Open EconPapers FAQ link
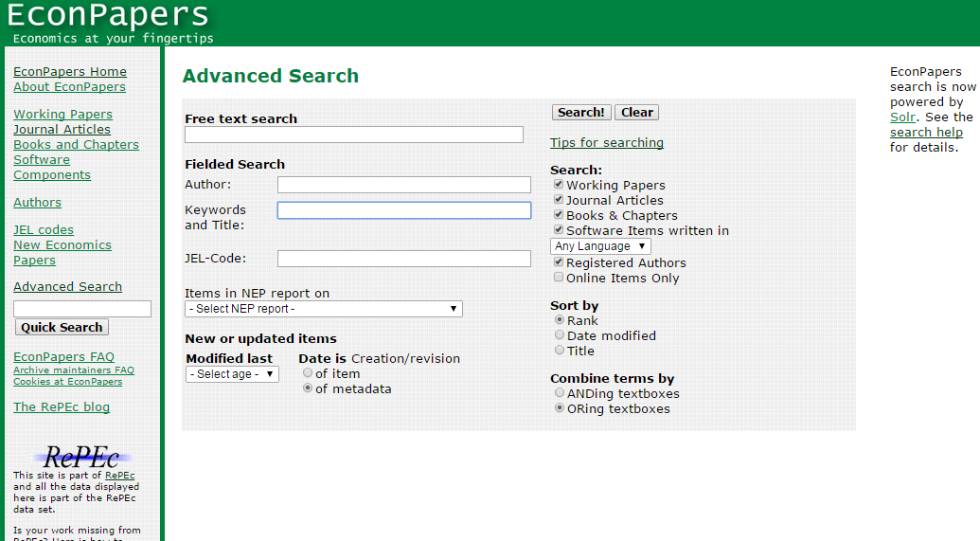This screenshot has width=980, height=541. pyautogui.click(x=63, y=356)
